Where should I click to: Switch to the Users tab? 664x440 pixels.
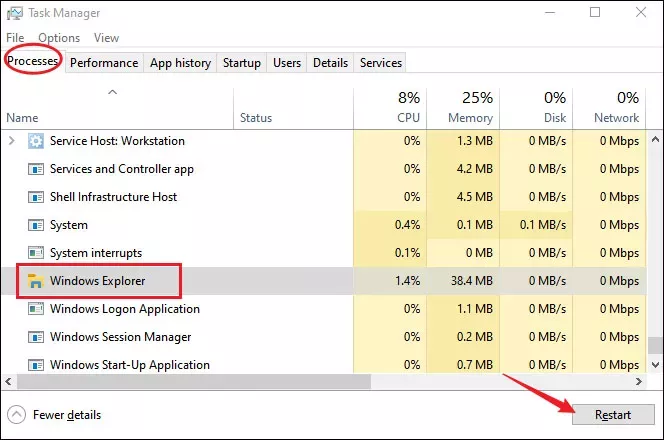[x=287, y=63]
